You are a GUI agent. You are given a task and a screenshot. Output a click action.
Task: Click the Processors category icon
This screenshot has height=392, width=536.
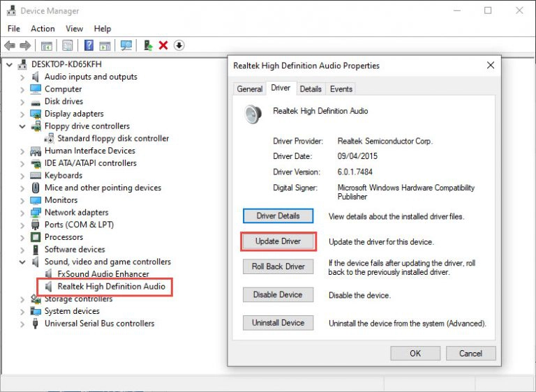[36, 237]
